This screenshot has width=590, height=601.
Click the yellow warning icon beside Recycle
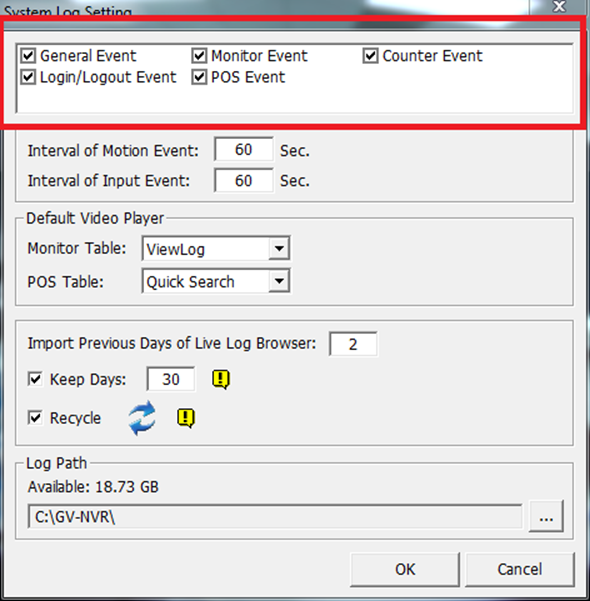click(186, 418)
